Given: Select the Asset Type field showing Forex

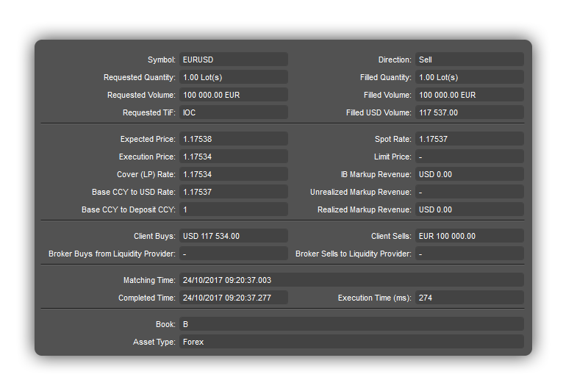Looking at the screenshot, I should [351, 342].
